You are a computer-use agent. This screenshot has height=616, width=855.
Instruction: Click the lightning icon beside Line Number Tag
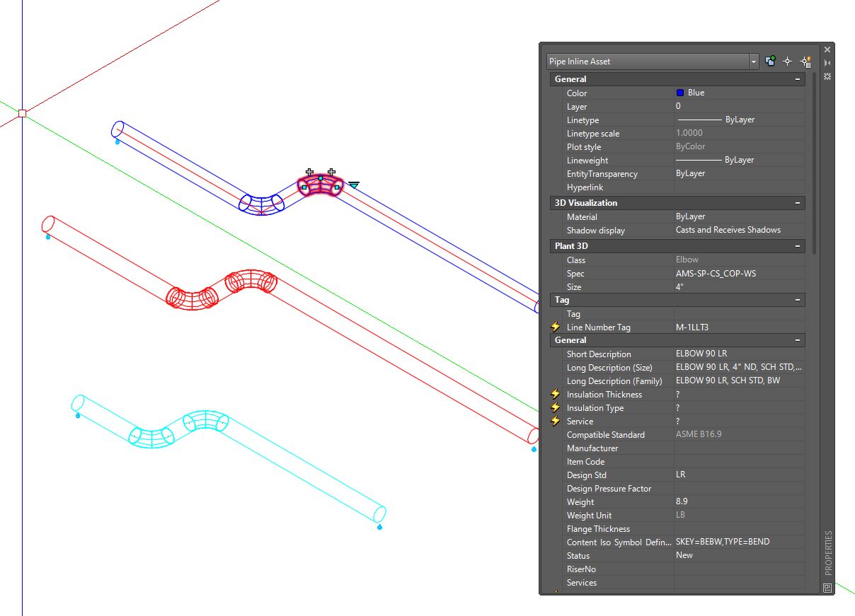coord(555,327)
